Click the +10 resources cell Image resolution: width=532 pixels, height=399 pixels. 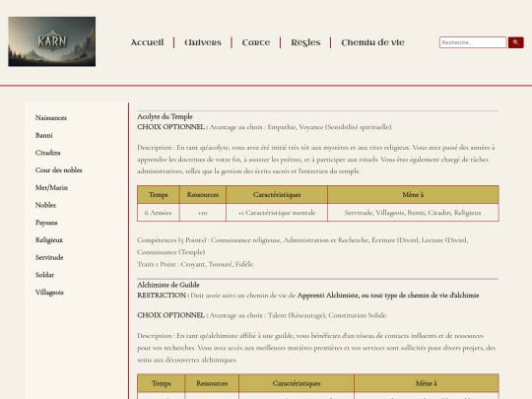click(203, 213)
